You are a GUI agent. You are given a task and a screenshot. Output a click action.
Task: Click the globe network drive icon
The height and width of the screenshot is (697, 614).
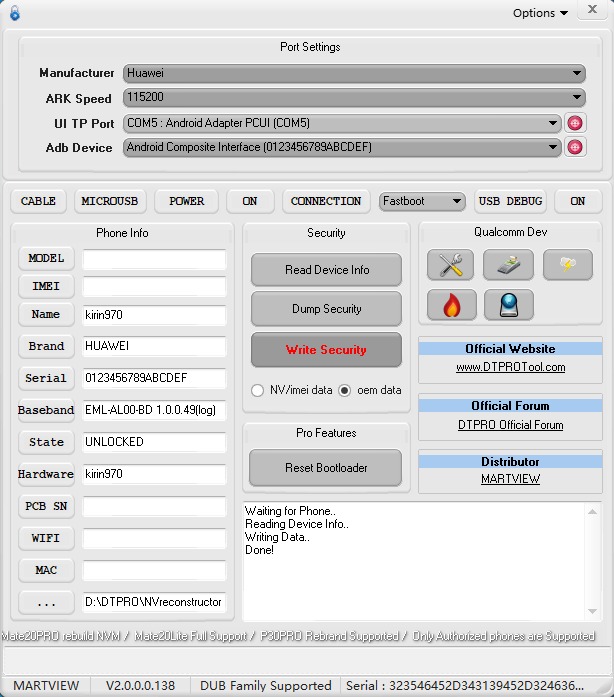pyautogui.click(x=508, y=305)
